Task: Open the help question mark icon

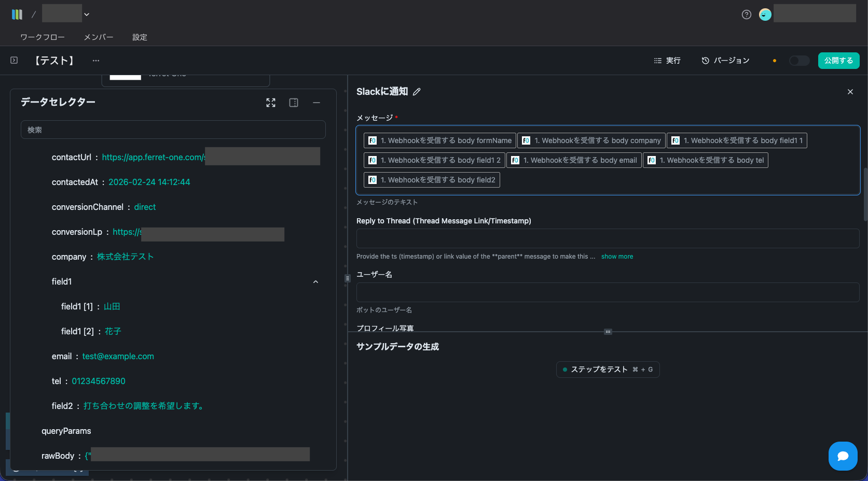Action: 747,15
